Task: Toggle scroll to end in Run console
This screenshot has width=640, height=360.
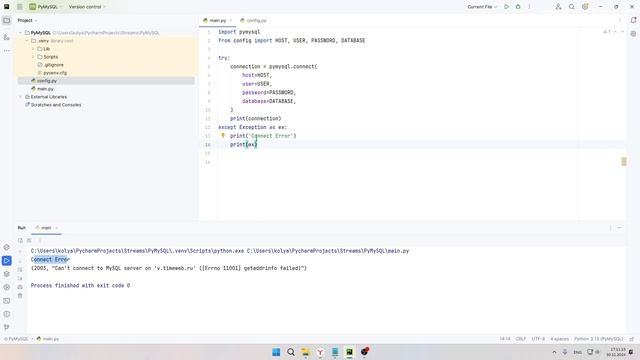Action: [20, 278]
